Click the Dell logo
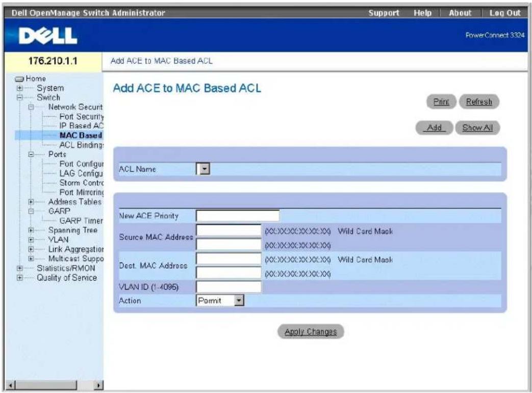 (48, 36)
